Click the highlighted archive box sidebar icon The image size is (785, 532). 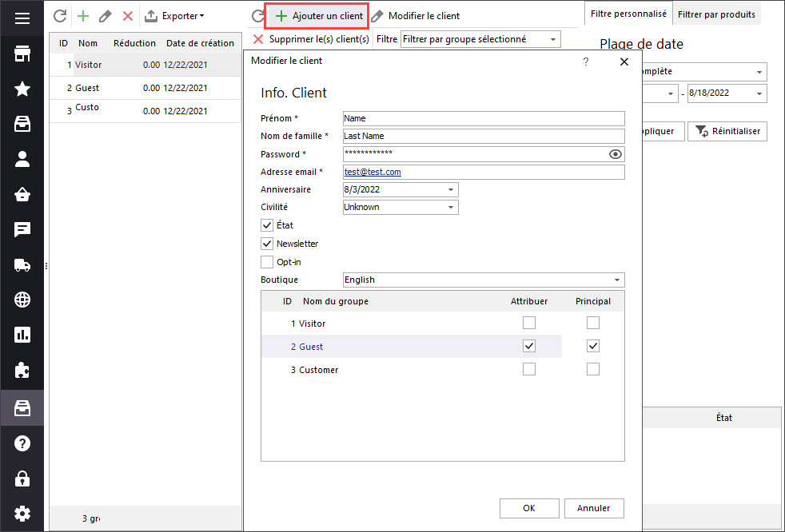(x=22, y=408)
